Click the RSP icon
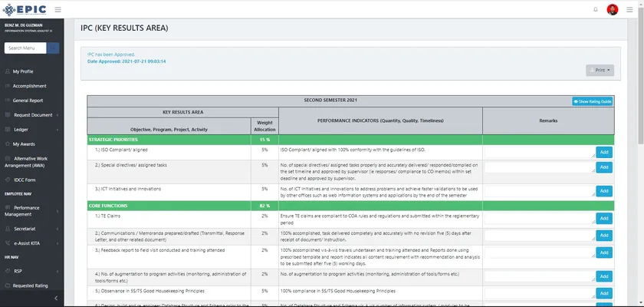 [8, 271]
